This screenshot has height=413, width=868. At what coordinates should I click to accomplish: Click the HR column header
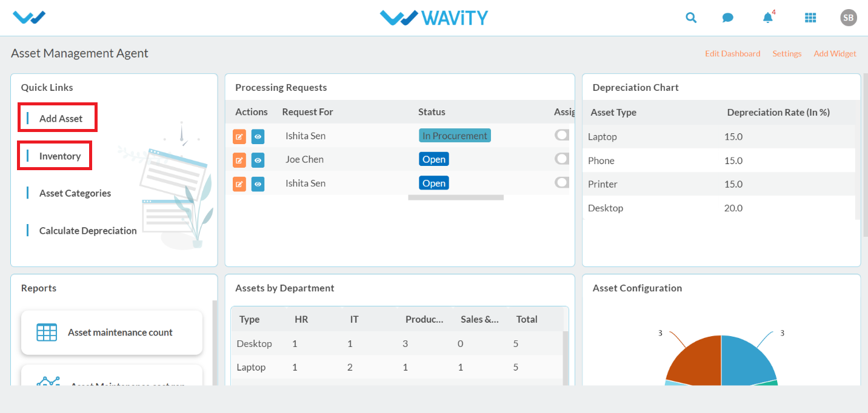tap(301, 319)
